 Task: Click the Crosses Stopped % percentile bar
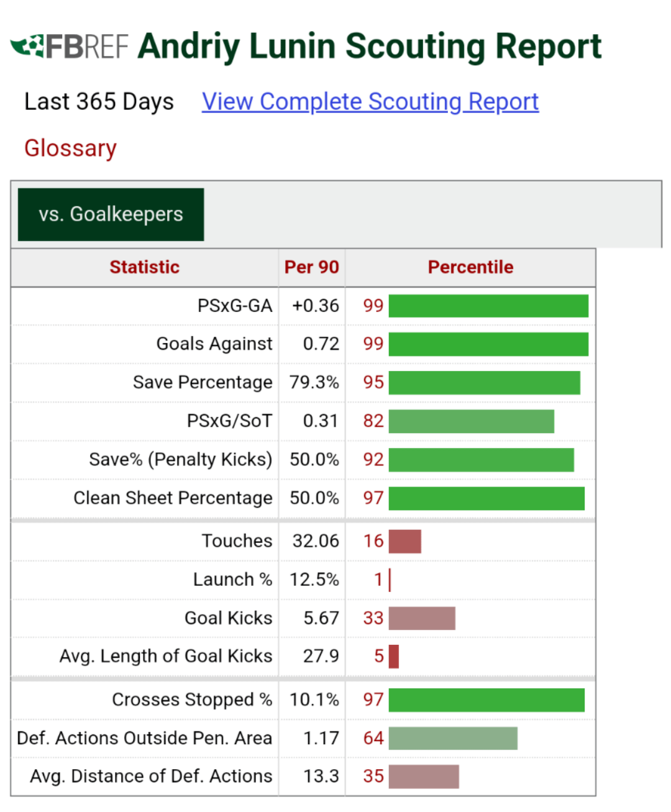(x=486, y=700)
